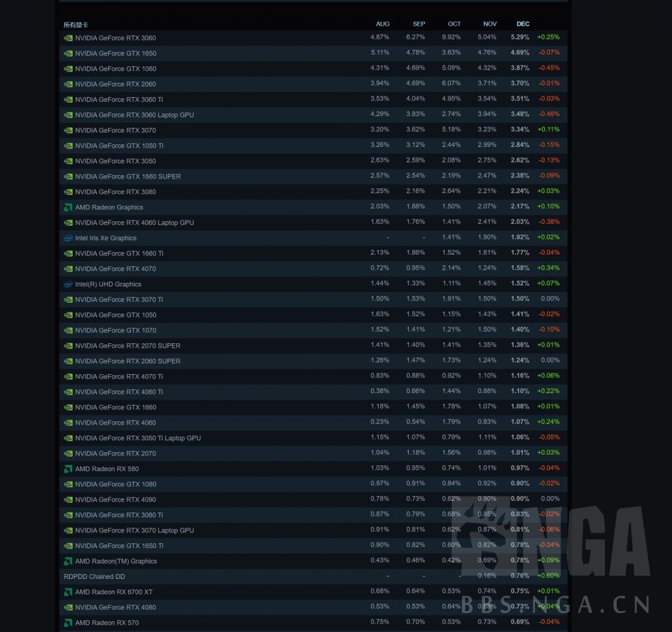
Task: Click the NVIDIA icon beside GeForce GTX 1650
Action: point(68,53)
